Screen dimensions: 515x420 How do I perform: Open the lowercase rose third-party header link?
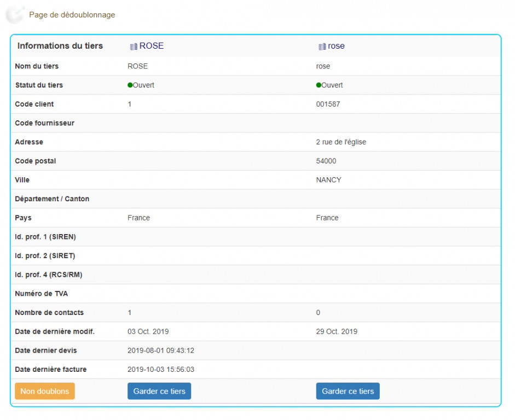(336, 46)
